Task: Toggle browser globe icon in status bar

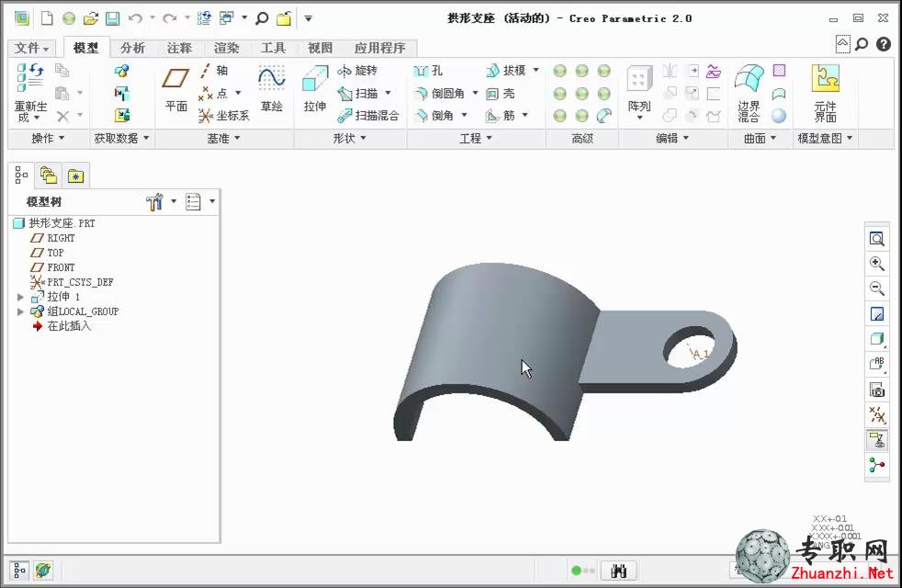Action: point(43,571)
